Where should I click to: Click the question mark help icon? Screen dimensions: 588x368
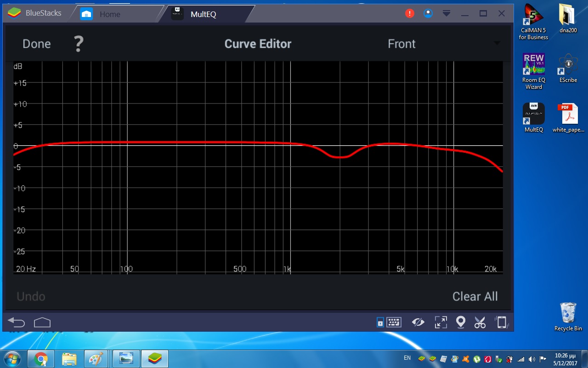point(79,44)
